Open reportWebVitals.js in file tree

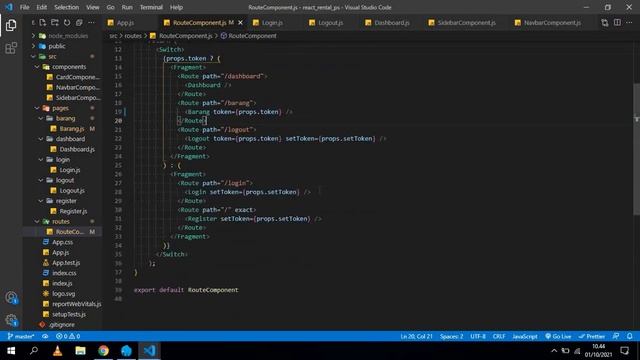click(x=76, y=304)
